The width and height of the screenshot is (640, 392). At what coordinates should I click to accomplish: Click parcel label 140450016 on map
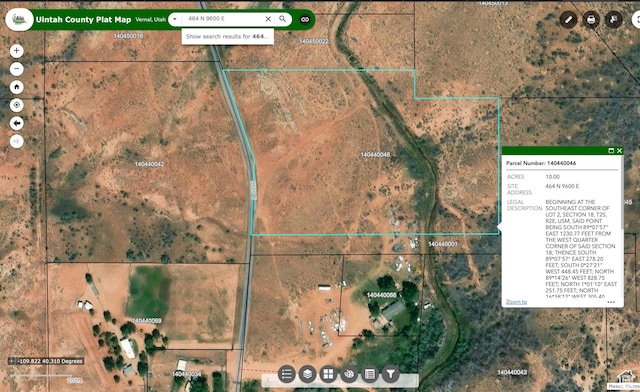[128, 36]
